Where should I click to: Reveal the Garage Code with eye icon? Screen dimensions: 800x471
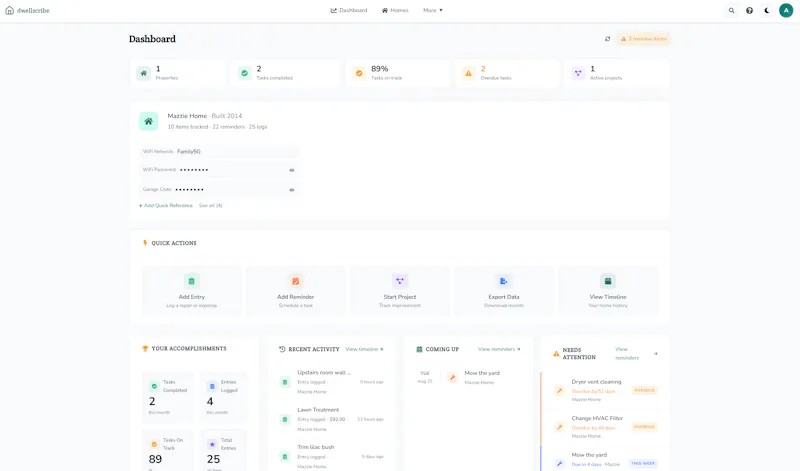[x=292, y=190]
